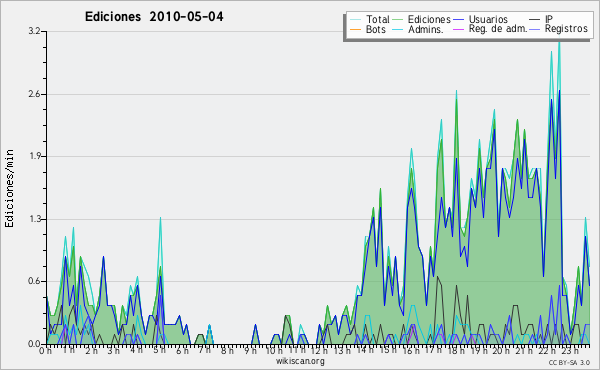The image size is (600, 370).
Task: Click the 0 h mark on the time axis
Action: coord(45,351)
